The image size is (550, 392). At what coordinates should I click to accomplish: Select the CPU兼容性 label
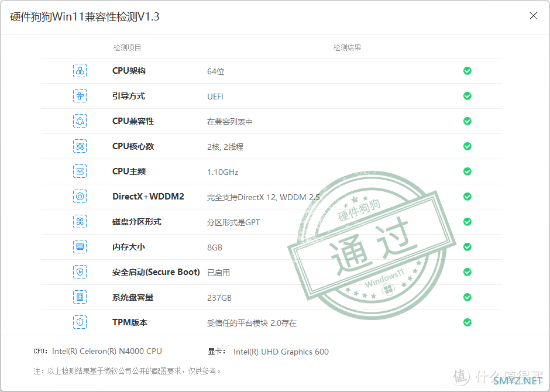point(133,121)
